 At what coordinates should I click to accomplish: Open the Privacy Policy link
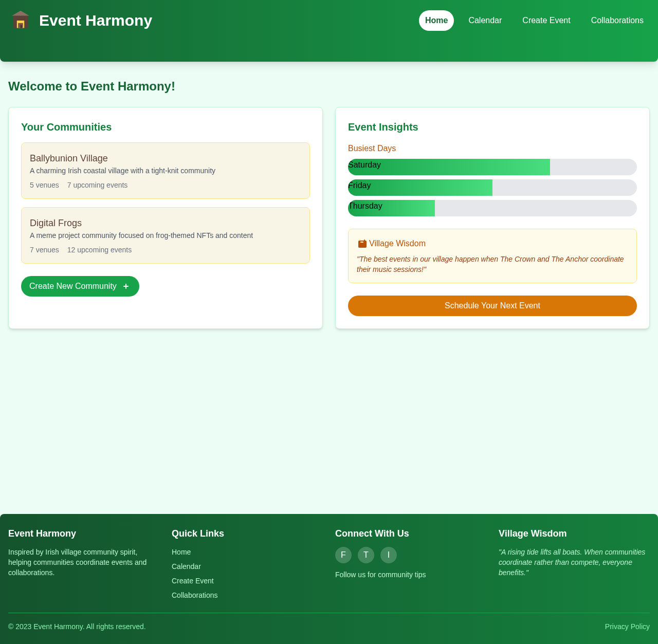tap(627, 627)
